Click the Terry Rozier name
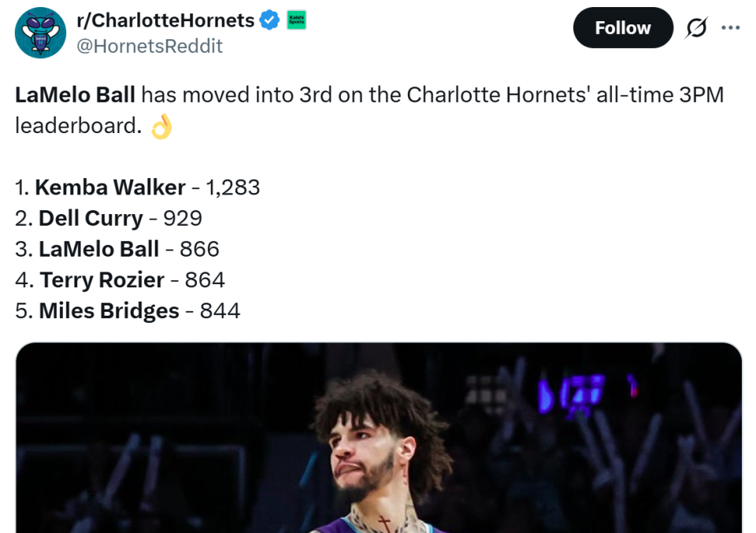Screen dimensions: 756x533 (102, 279)
